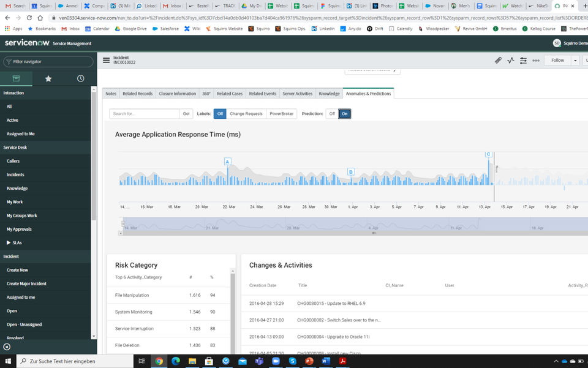Click the attachments paperclip icon
This screenshot has height=368, width=588.
[498, 61]
